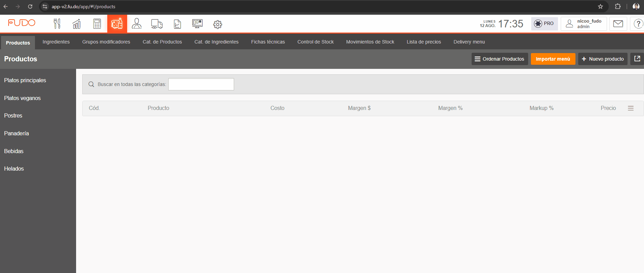Switch to the Ingredientes tab
The width and height of the screenshot is (644, 273).
[x=56, y=42]
